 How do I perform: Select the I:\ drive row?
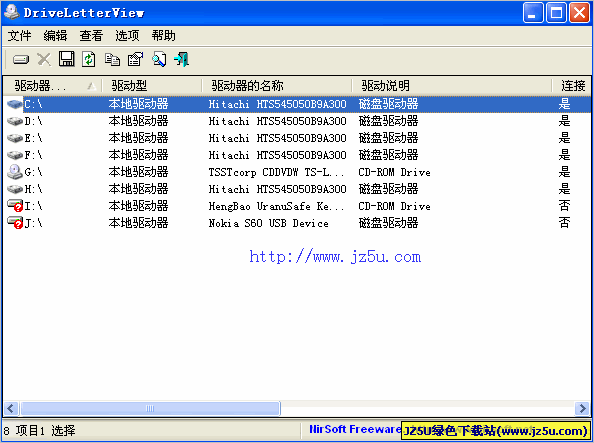pyautogui.click(x=297, y=206)
